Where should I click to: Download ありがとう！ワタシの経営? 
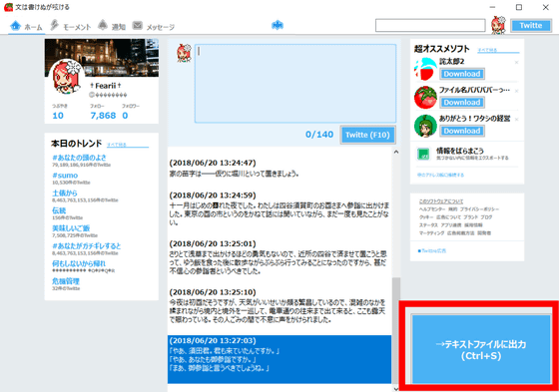coord(462,131)
